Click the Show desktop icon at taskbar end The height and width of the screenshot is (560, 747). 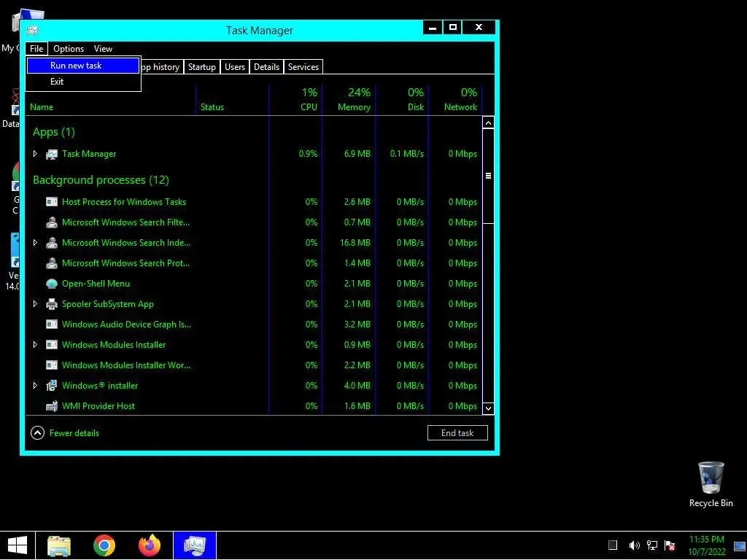[x=740, y=547]
